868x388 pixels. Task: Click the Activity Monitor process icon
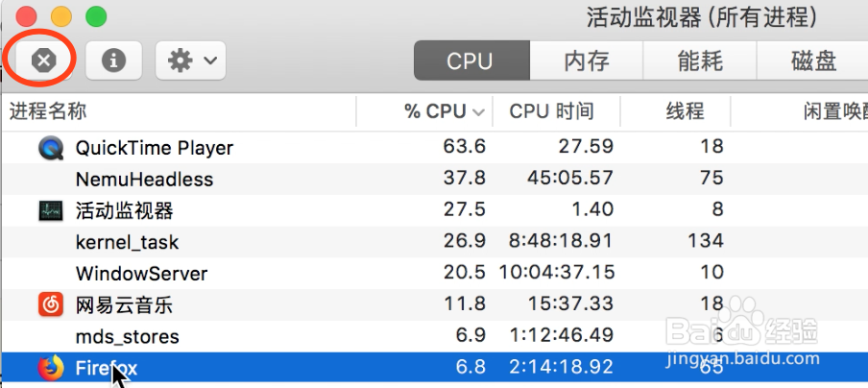50,210
